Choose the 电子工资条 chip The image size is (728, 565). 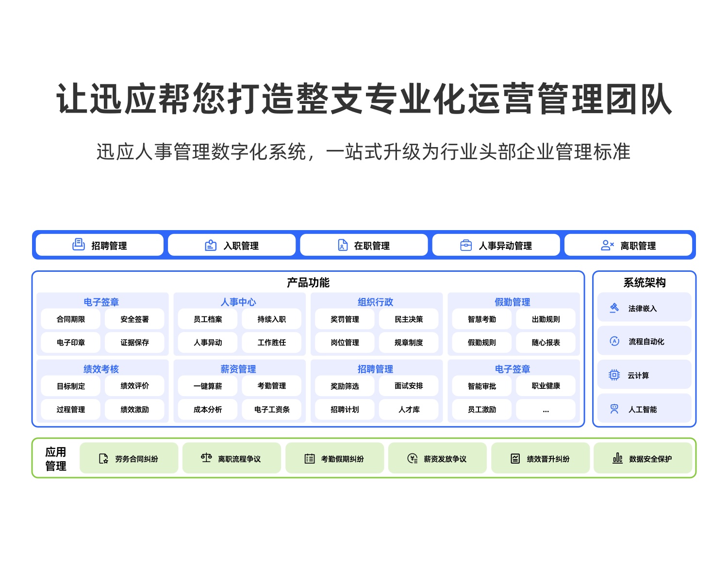(x=272, y=410)
